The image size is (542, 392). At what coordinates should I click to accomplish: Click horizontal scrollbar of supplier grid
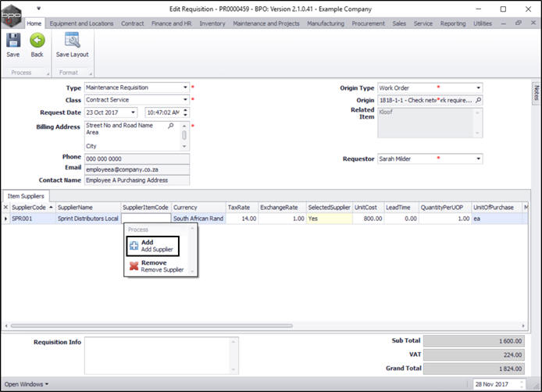click(152, 326)
